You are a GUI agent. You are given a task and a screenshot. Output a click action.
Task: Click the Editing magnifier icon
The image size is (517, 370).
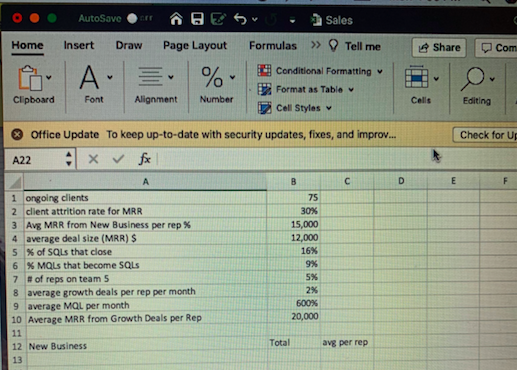(473, 79)
